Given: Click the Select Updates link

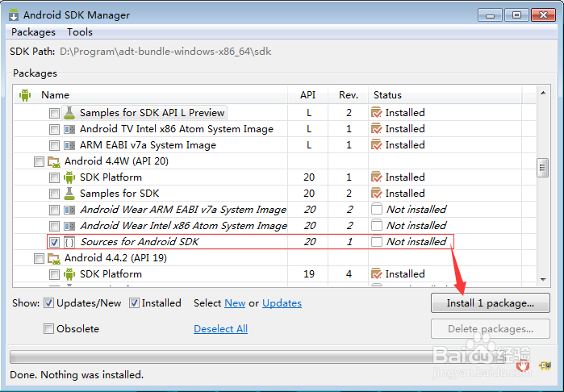Looking at the screenshot, I should tap(282, 303).
